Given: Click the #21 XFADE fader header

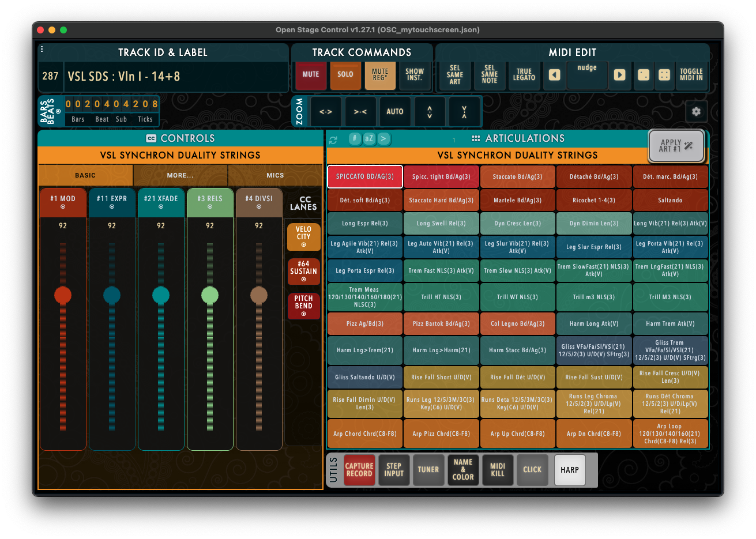Looking at the screenshot, I should tap(161, 202).
